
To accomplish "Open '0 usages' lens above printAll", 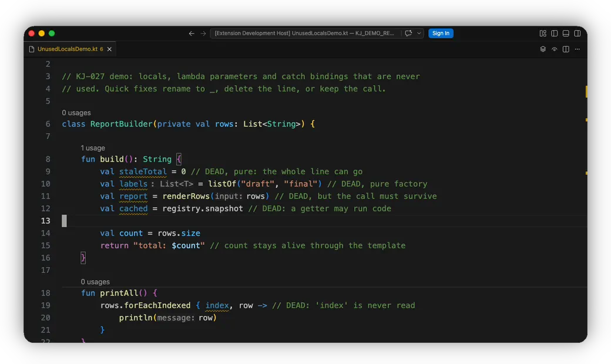I will click(x=95, y=282).
